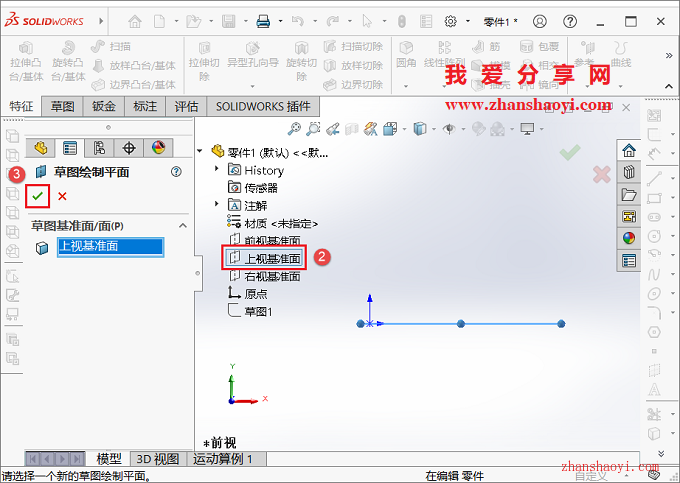The height and width of the screenshot is (483, 680).
Task: Open DisplayManager color ball tab
Action: coord(158,148)
